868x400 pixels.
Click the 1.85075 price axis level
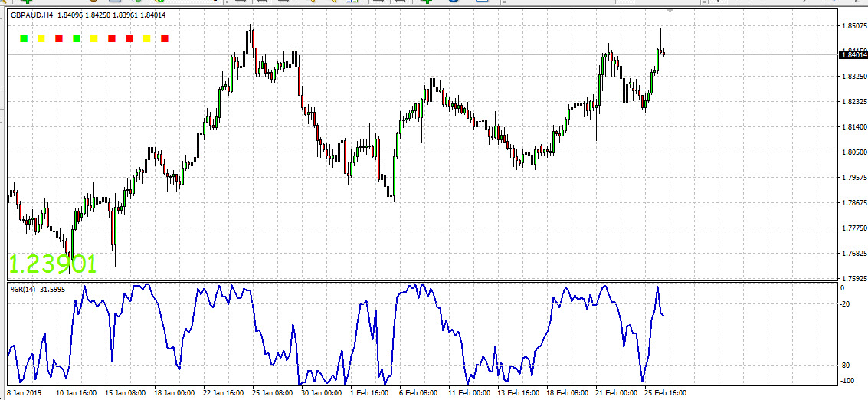pos(853,26)
